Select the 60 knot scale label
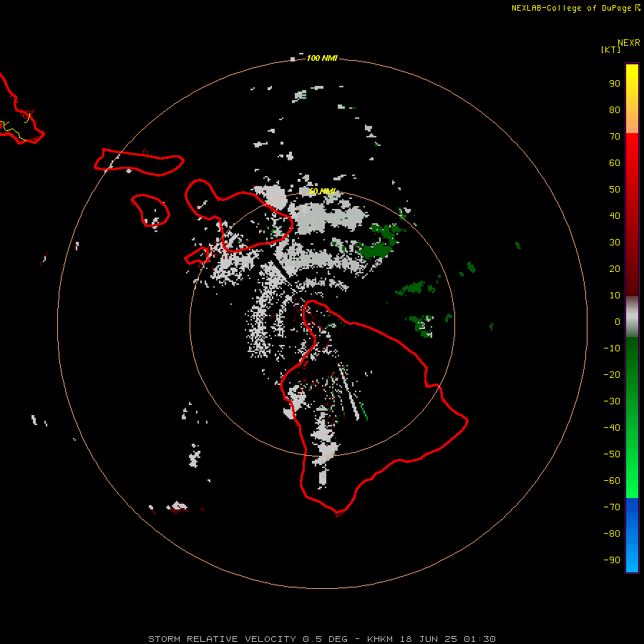The height and width of the screenshot is (644, 644). click(x=615, y=163)
